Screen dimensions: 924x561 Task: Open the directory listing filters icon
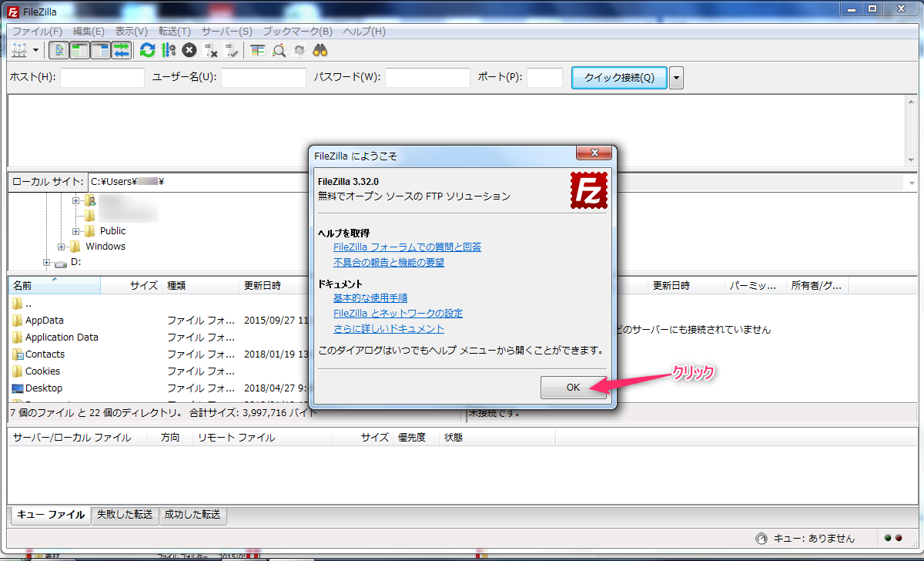(x=258, y=51)
